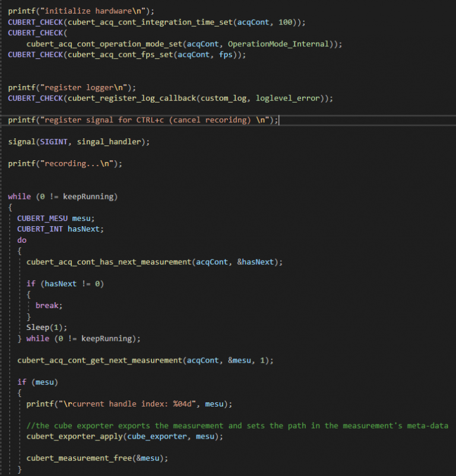Click CUBERT_INT hasNext declaration
456x476 pixels.
pyautogui.click(x=61, y=229)
